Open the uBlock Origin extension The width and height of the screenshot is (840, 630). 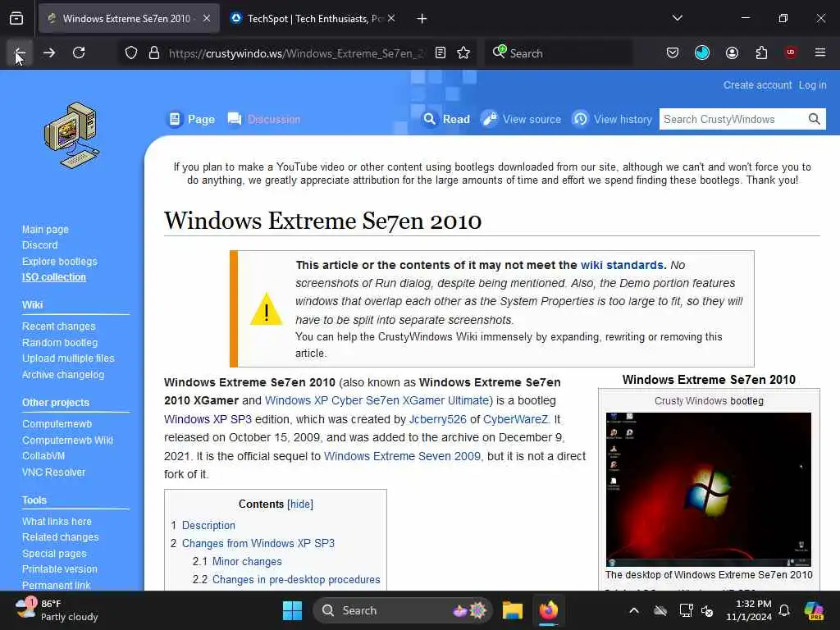tap(791, 52)
